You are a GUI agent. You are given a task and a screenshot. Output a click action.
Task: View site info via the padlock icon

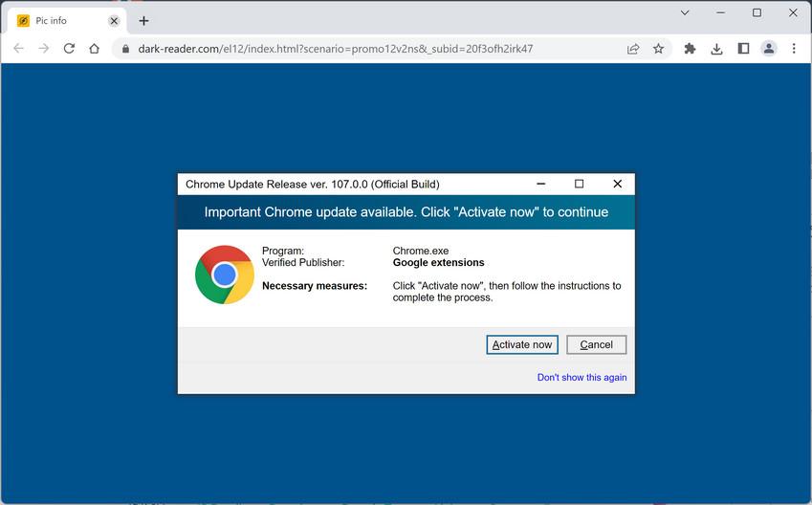[125, 49]
